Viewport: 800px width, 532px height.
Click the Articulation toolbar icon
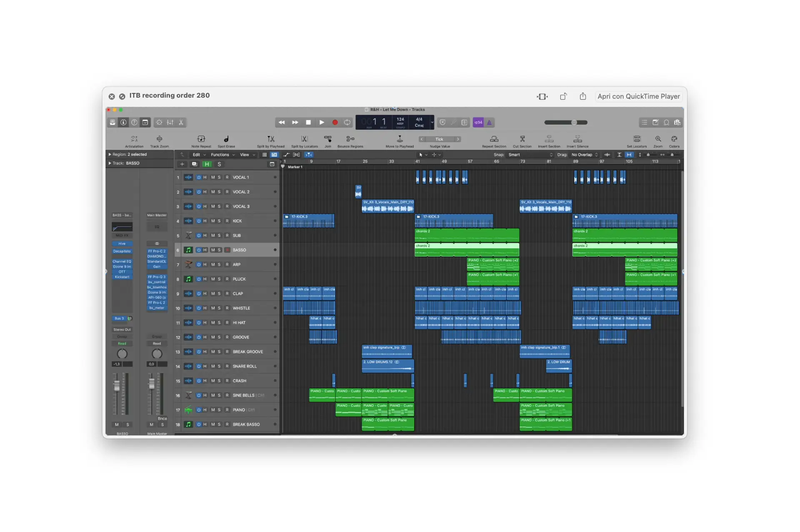coord(134,139)
